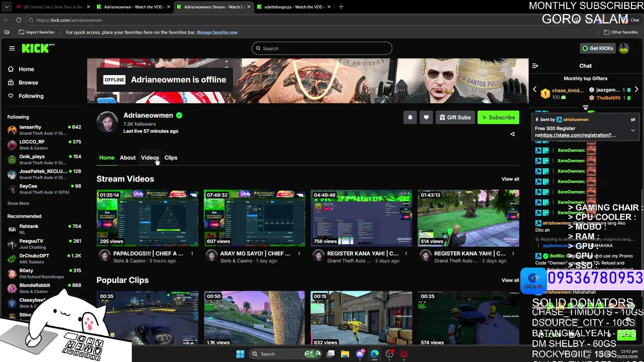Image resolution: width=644 pixels, height=362 pixels.
Task: Click the browser address bar URL
Action: tap(69, 20)
